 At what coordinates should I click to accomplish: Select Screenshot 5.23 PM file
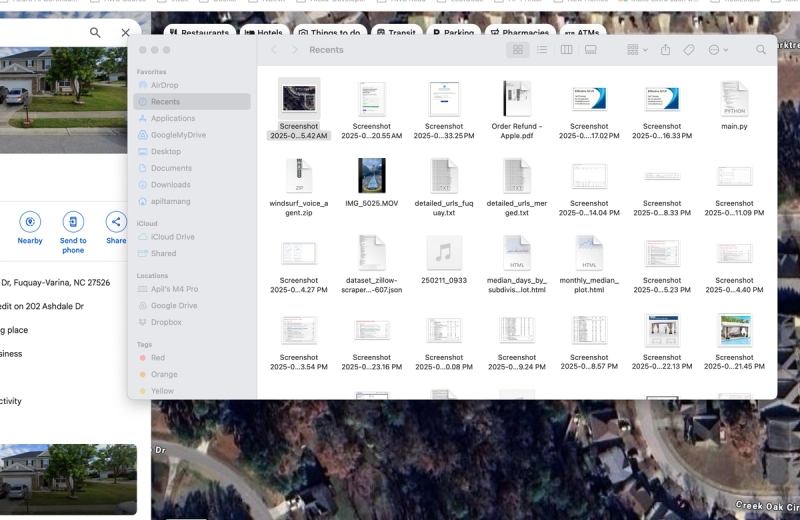(662, 264)
